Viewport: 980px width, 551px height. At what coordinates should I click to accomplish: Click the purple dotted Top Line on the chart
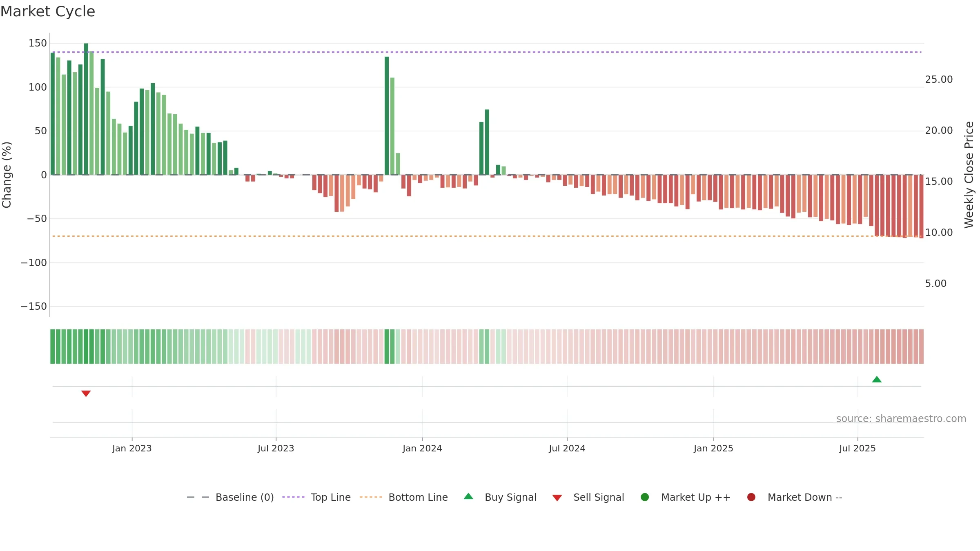point(487,52)
